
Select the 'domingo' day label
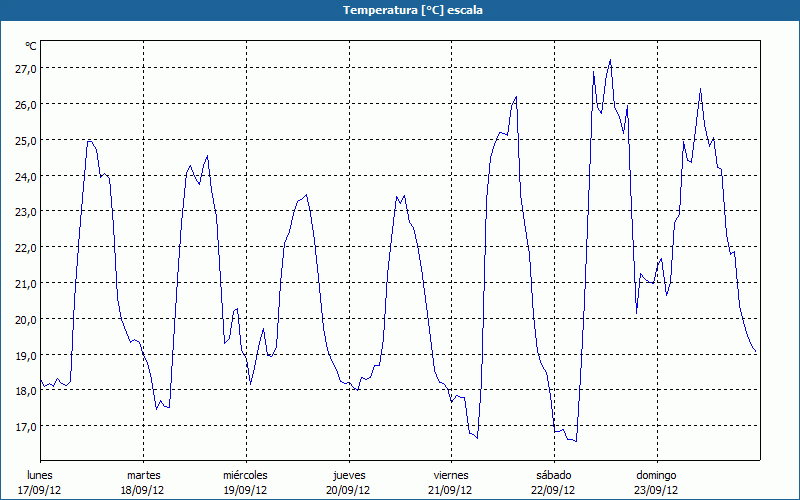[656, 475]
